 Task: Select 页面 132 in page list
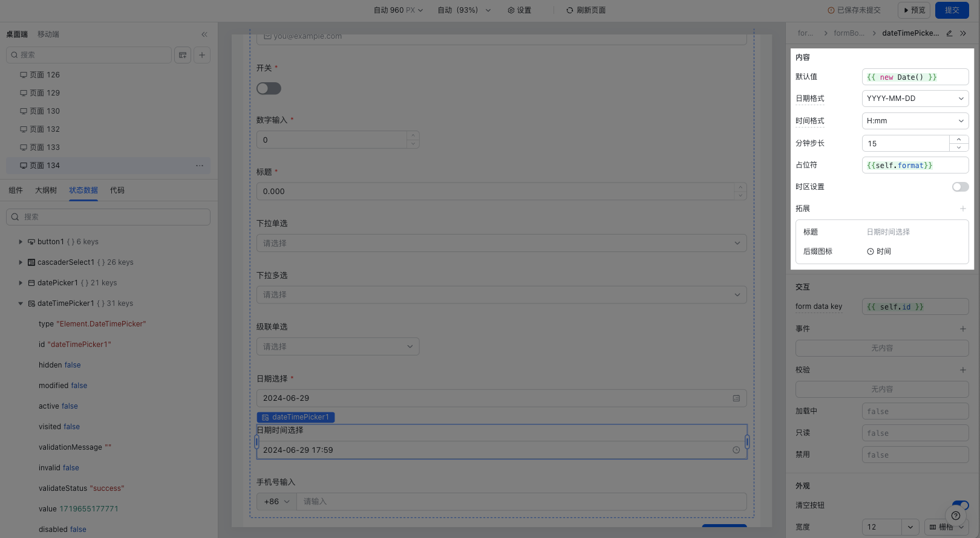[108, 129]
